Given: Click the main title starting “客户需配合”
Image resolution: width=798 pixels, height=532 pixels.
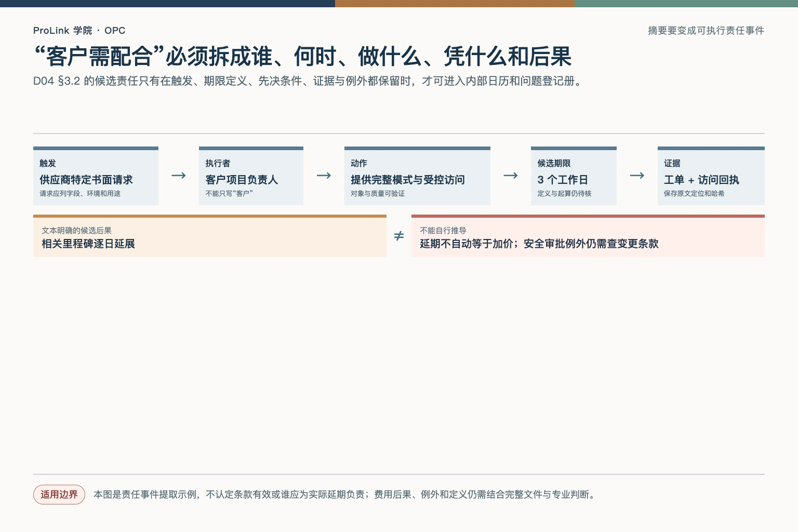Looking at the screenshot, I should tap(302, 57).
